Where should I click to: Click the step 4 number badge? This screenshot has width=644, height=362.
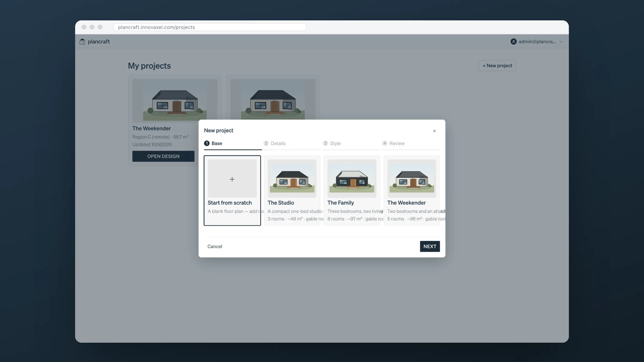click(385, 143)
